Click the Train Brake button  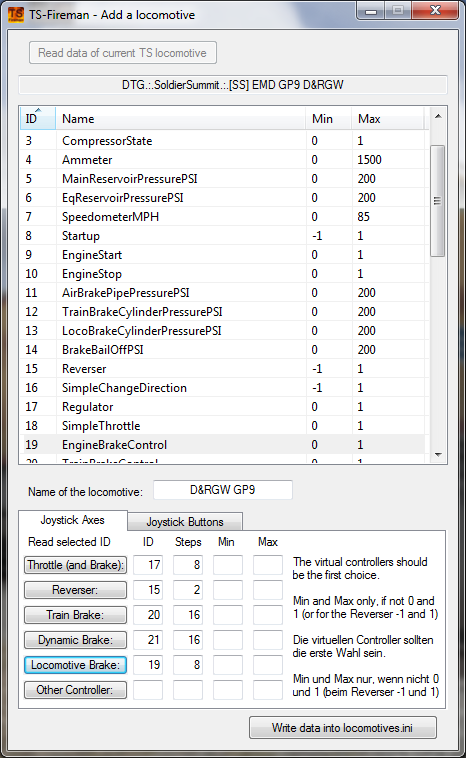click(x=75, y=615)
